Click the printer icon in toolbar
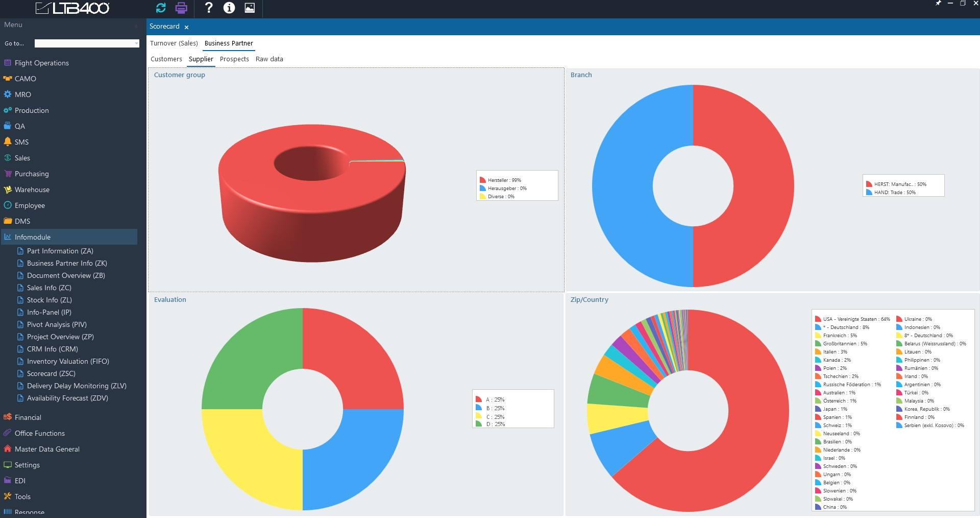Viewport: 980px width, 518px height. coord(181,8)
